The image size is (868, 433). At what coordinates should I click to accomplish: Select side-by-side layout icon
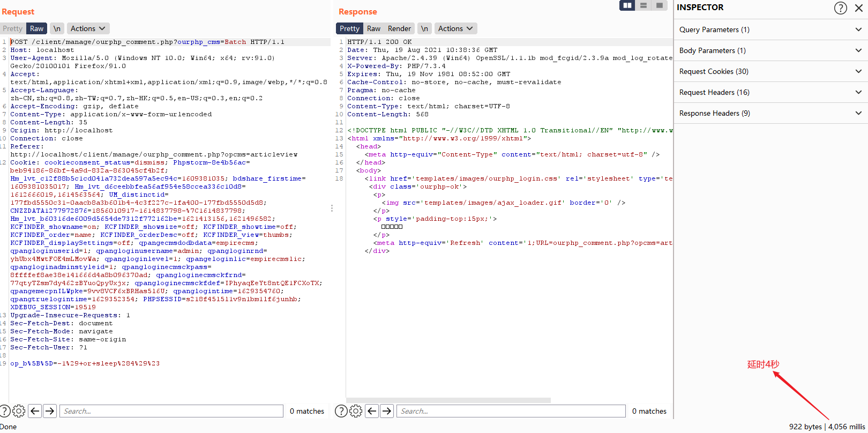[x=627, y=5]
